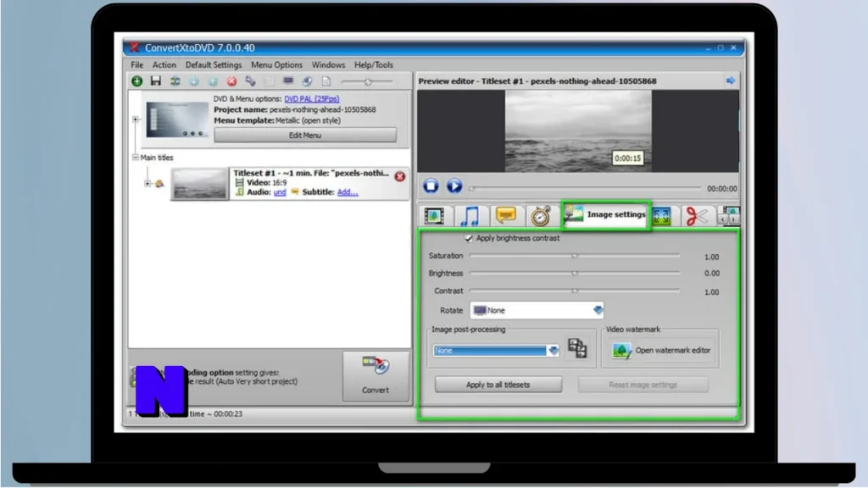Open the Chapters stopwatch tab

[541, 216]
